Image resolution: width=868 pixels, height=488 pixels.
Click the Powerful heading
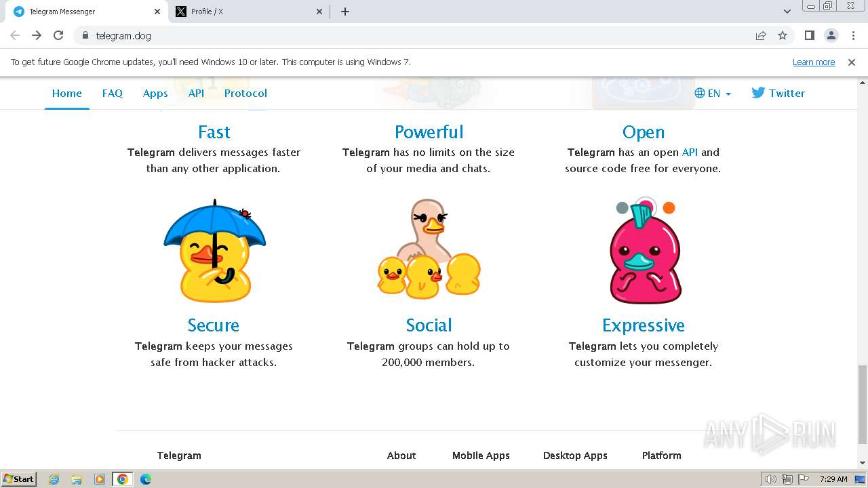pyautogui.click(x=429, y=131)
